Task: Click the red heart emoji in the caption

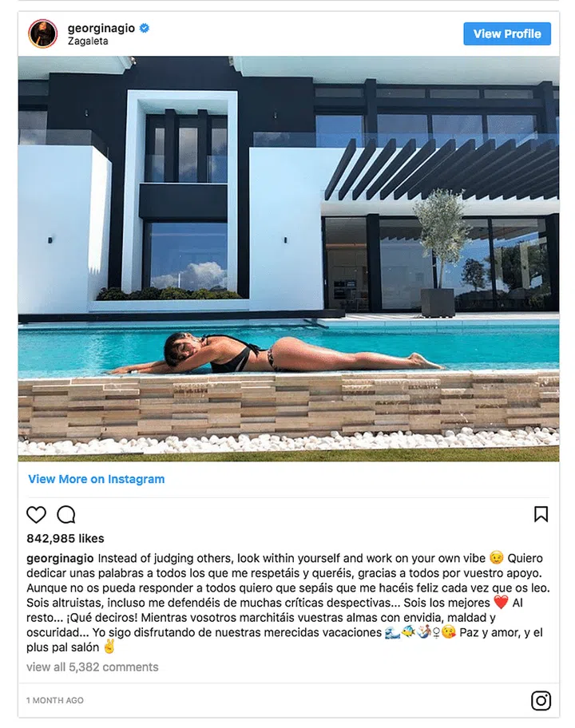Action: tap(501, 602)
